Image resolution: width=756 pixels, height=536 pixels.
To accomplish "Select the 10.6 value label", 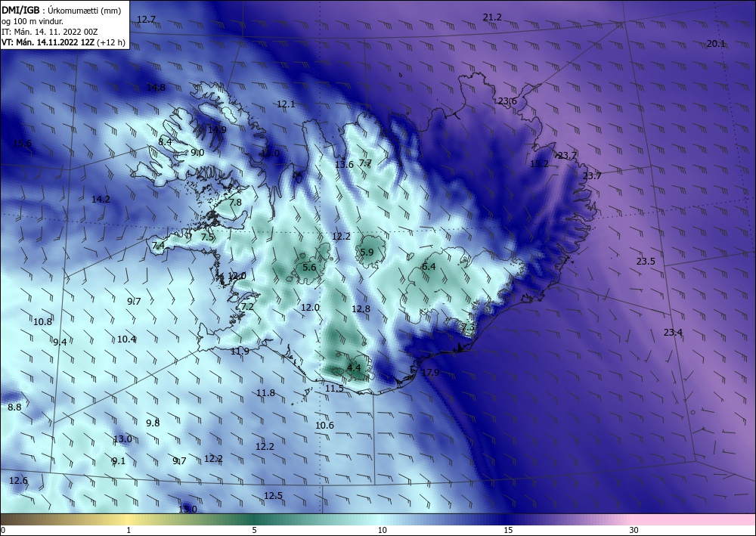I will [324, 426].
